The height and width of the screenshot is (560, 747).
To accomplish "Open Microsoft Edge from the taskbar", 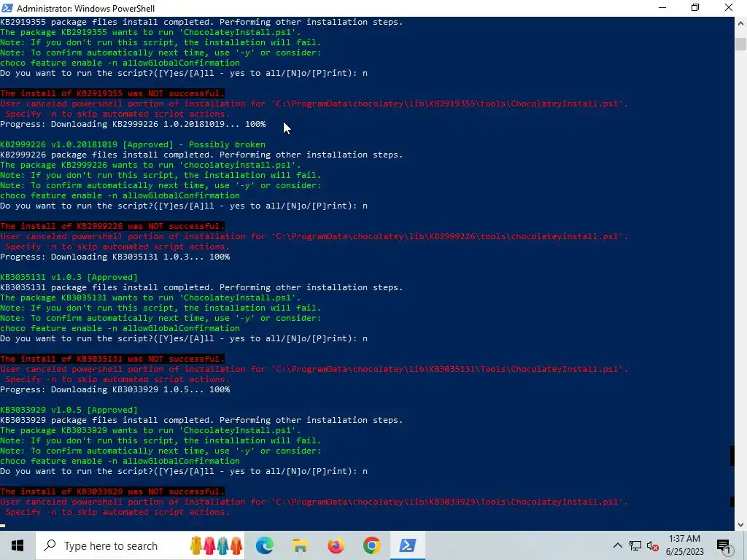I will (265, 545).
